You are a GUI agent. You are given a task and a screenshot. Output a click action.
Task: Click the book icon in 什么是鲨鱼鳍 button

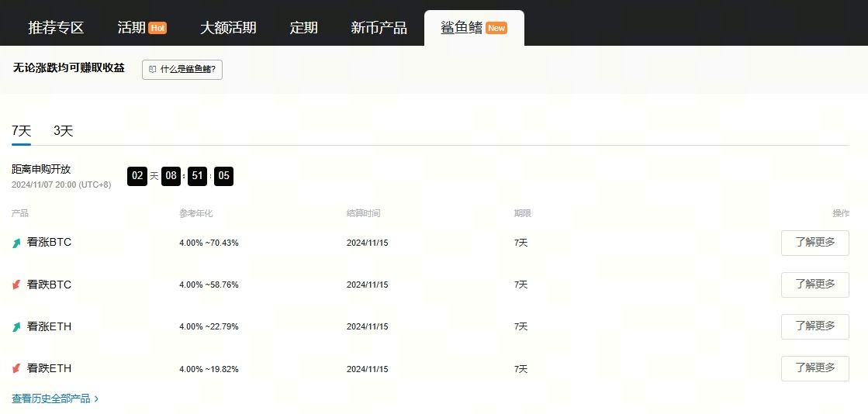153,70
